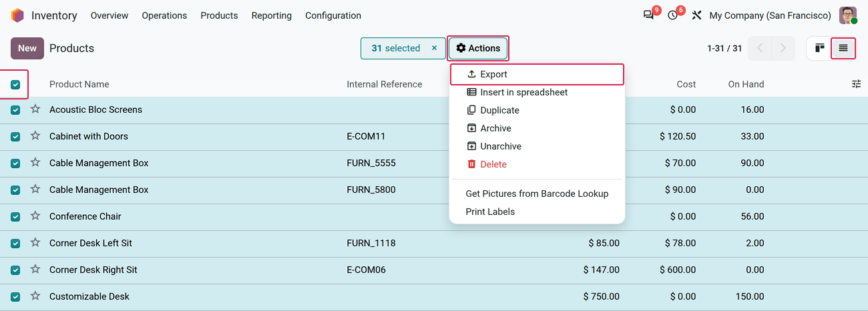Screen dimensions: 868x311
Task: Favorite Customizable Desk star
Action: point(35,296)
